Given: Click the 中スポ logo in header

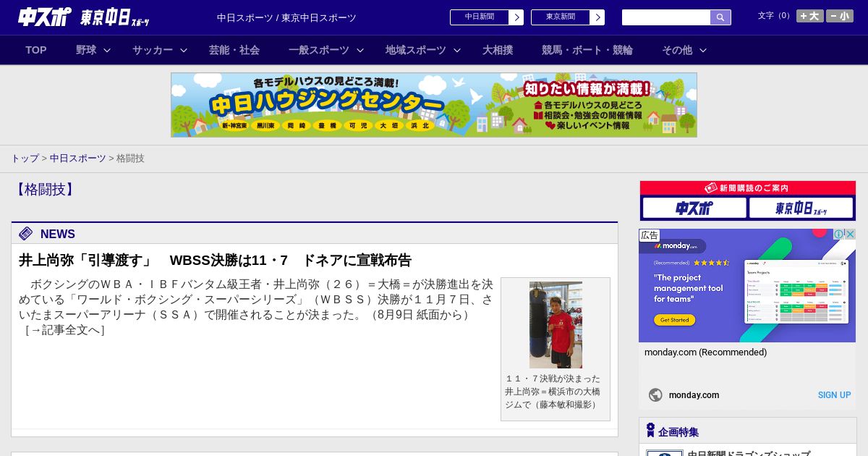Looking at the screenshot, I should tap(45, 17).
